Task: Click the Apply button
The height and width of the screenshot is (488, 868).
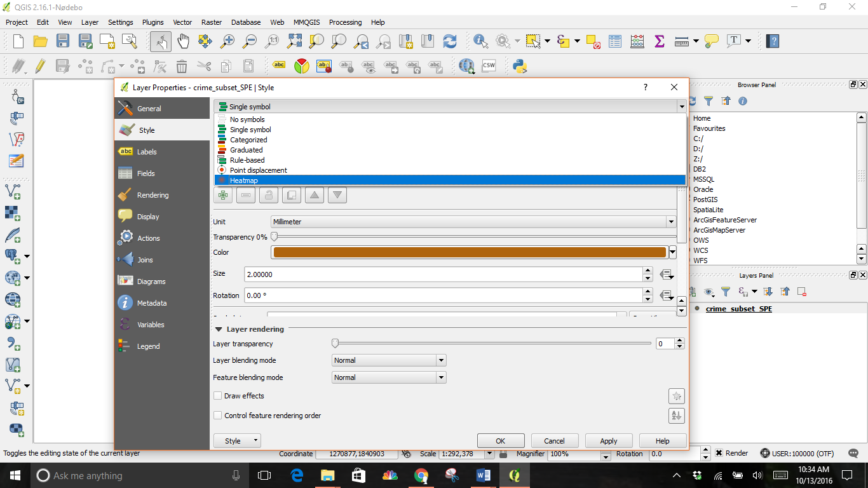Action: point(608,441)
